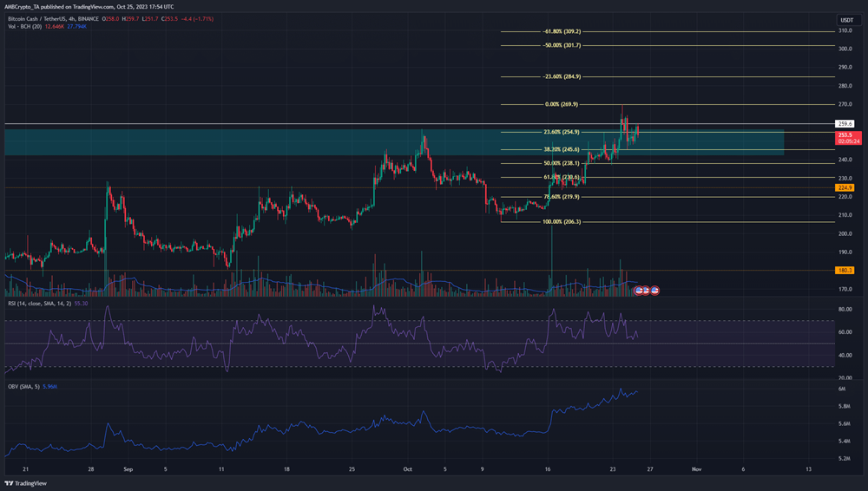Click the last US flag economic event marker

tap(654, 290)
